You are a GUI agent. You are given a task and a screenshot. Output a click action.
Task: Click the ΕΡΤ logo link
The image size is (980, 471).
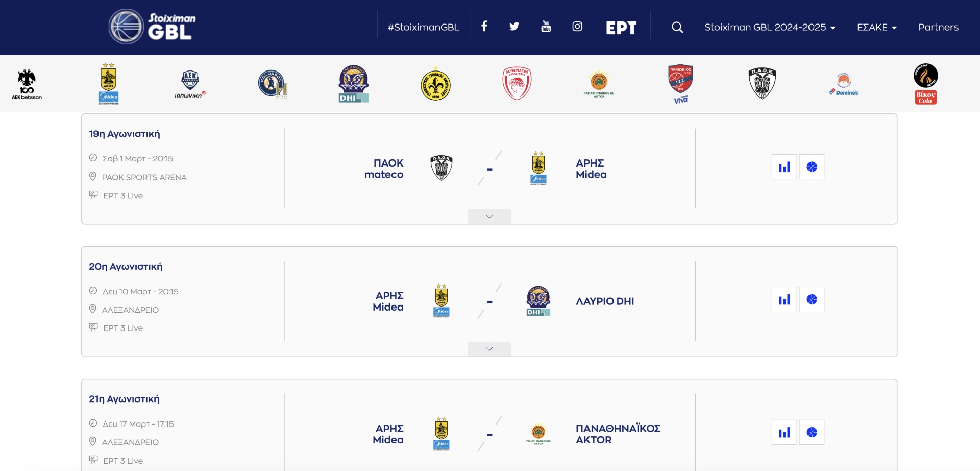click(621, 28)
